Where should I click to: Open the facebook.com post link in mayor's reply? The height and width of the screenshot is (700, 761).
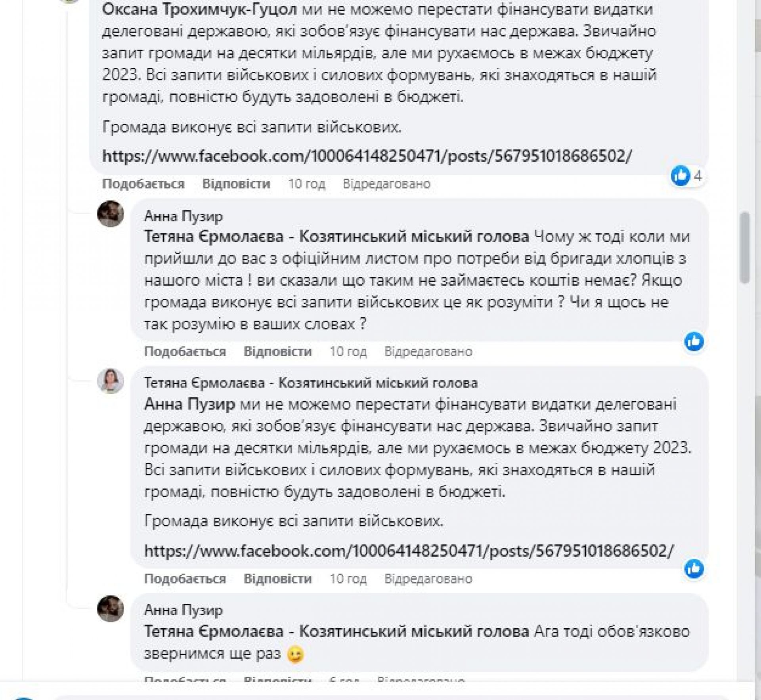point(409,551)
